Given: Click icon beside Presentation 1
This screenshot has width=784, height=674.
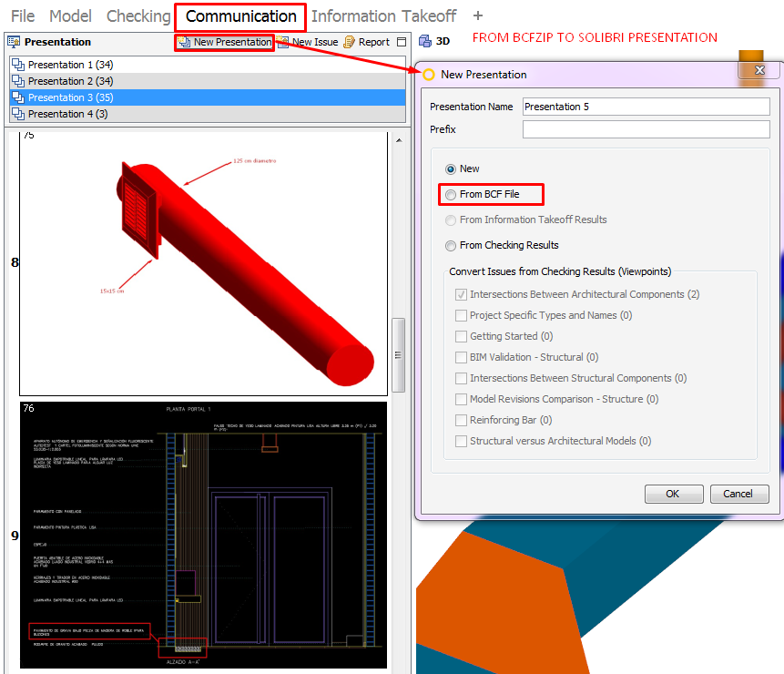Looking at the screenshot, I should (18, 65).
